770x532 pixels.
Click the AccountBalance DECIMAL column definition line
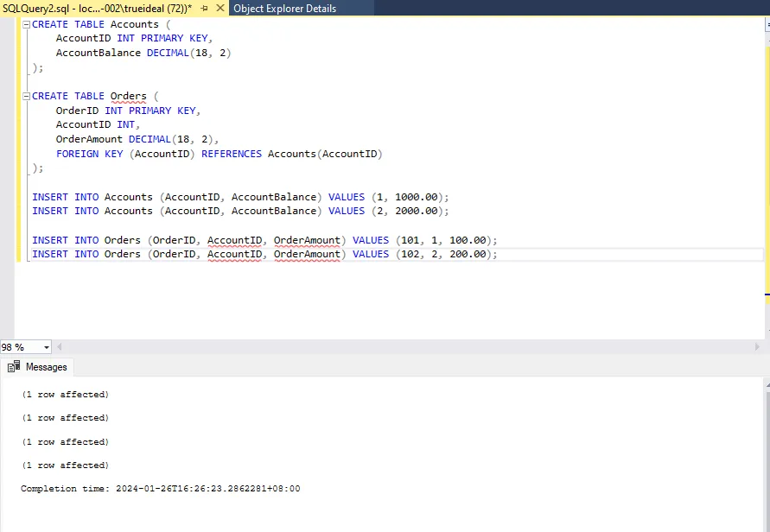(143, 53)
